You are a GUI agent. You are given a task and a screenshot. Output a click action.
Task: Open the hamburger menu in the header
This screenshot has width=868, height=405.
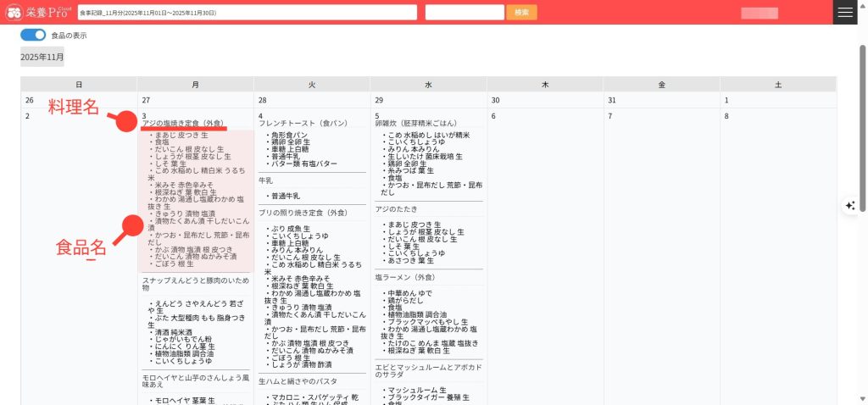tap(844, 12)
